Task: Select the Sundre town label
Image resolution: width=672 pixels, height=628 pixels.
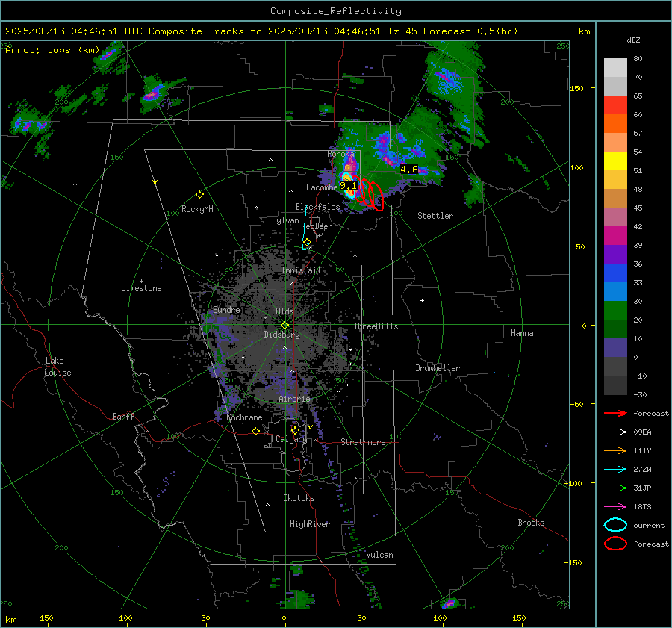Action: tap(226, 309)
